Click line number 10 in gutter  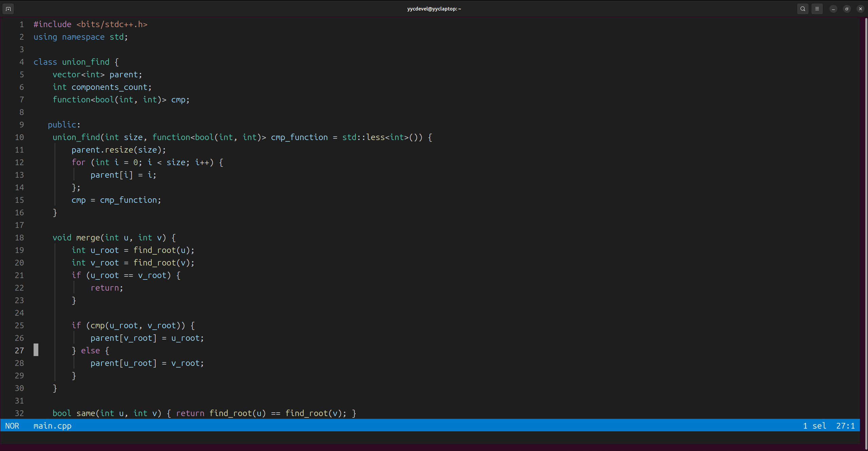[x=19, y=137]
